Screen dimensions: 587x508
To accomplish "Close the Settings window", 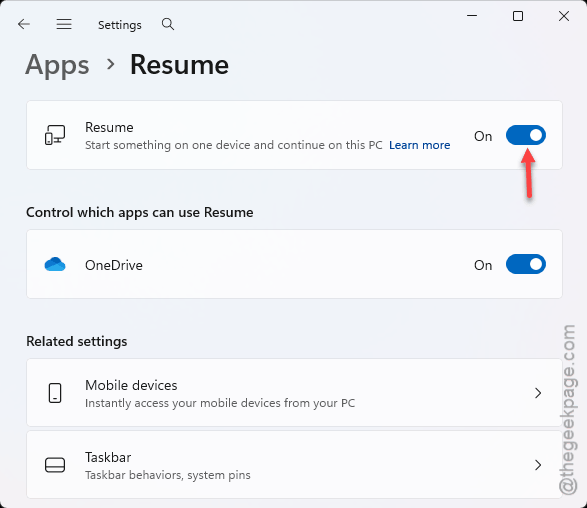I will point(564,16).
